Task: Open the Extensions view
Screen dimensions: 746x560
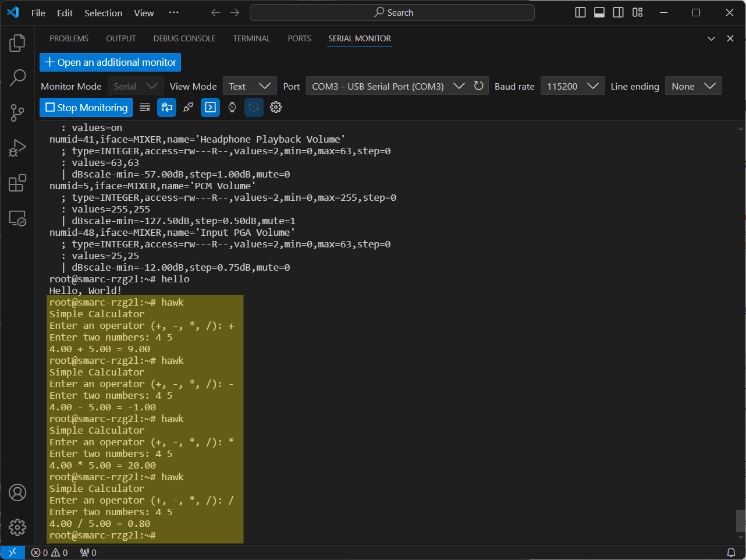Action: coord(17,183)
